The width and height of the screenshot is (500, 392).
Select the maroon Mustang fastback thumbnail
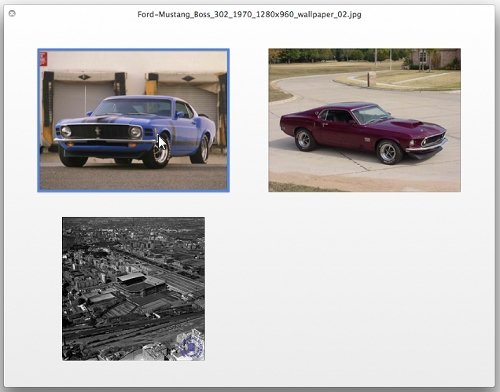(365, 120)
